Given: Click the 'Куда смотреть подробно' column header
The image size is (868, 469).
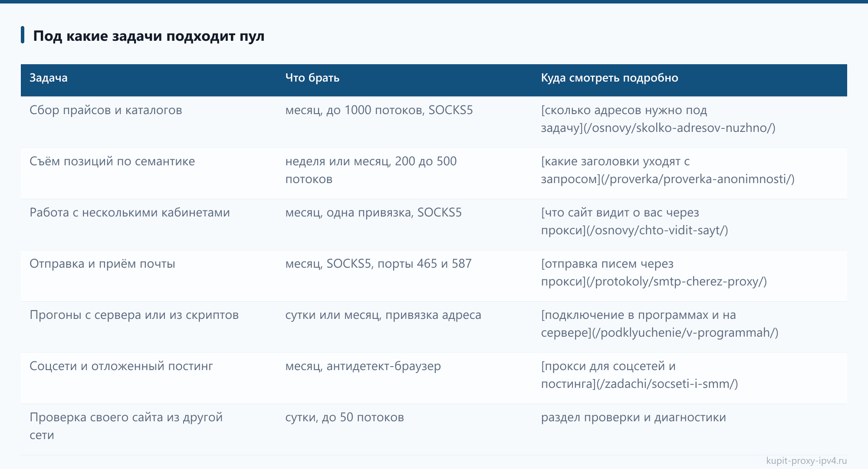Looking at the screenshot, I should point(689,80).
